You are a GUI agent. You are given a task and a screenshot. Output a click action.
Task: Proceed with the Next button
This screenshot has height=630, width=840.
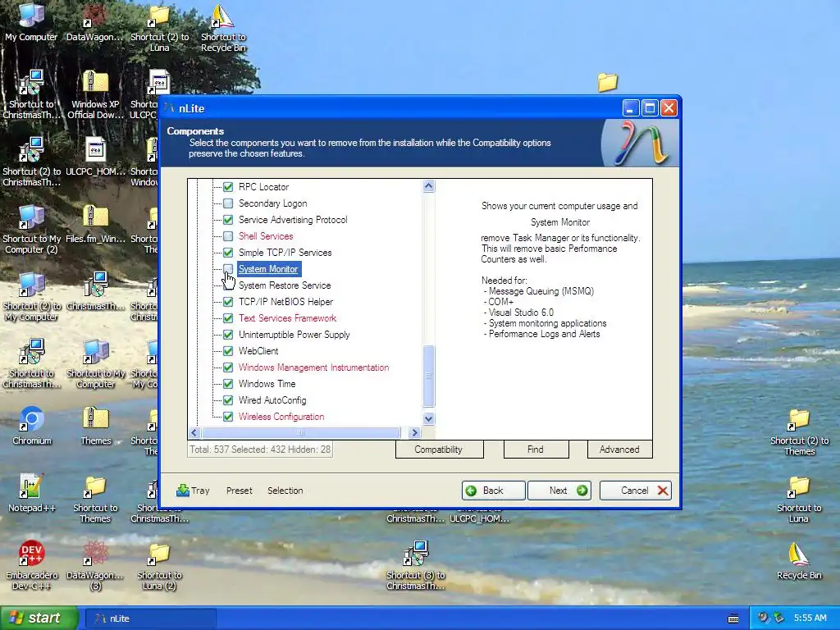(559, 491)
